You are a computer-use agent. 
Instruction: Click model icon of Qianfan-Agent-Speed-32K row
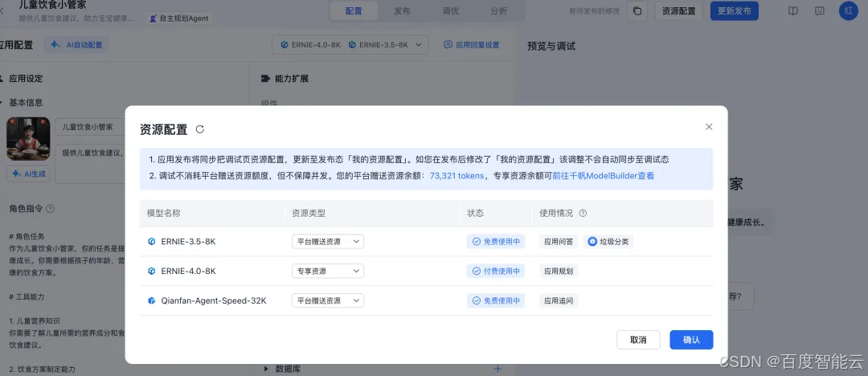click(x=152, y=300)
